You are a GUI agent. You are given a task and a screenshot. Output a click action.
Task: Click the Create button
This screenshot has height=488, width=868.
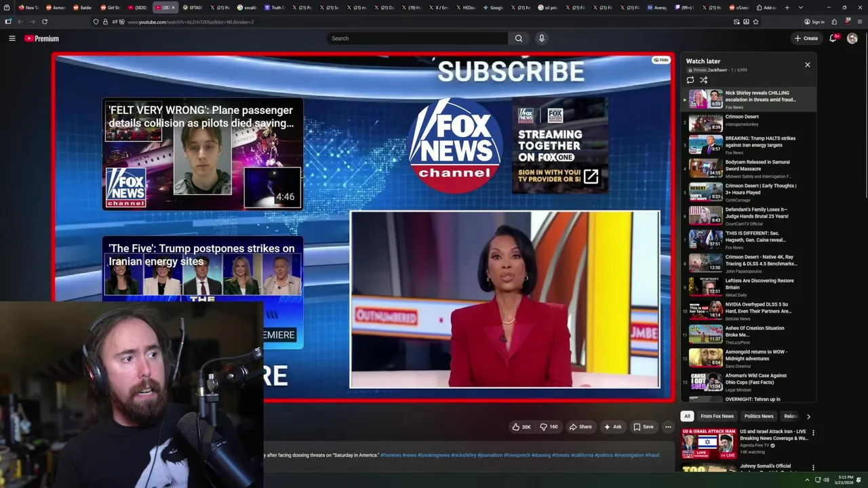806,39
